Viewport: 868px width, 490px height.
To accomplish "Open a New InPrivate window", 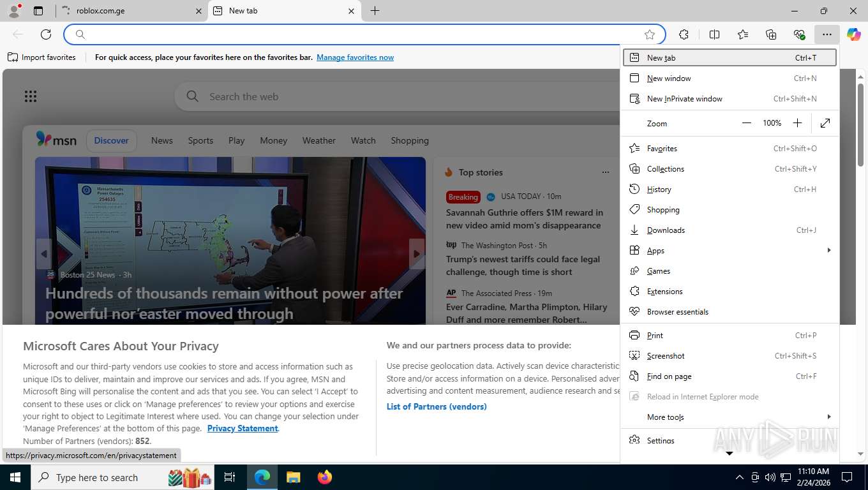I will tap(730, 98).
